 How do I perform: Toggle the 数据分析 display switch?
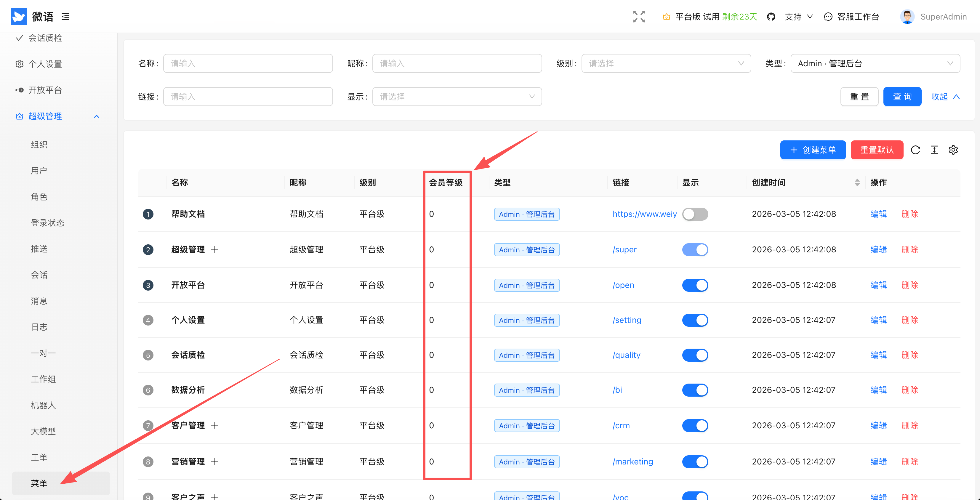click(x=695, y=390)
